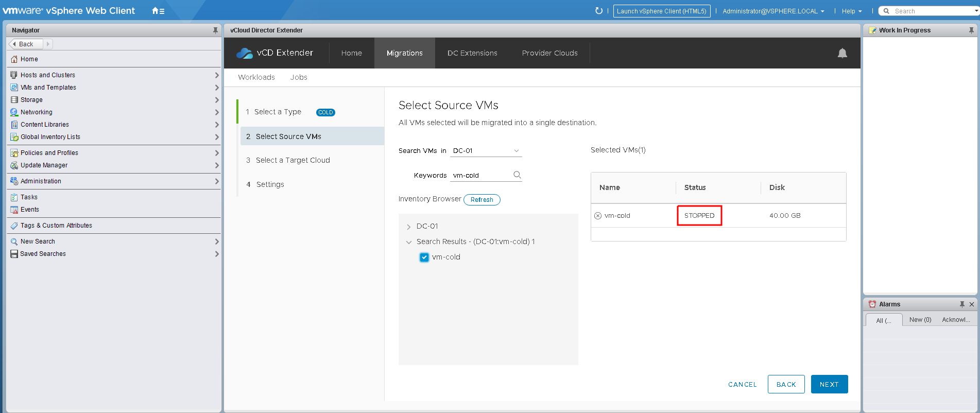Click the Events icon

click(14, 210)
